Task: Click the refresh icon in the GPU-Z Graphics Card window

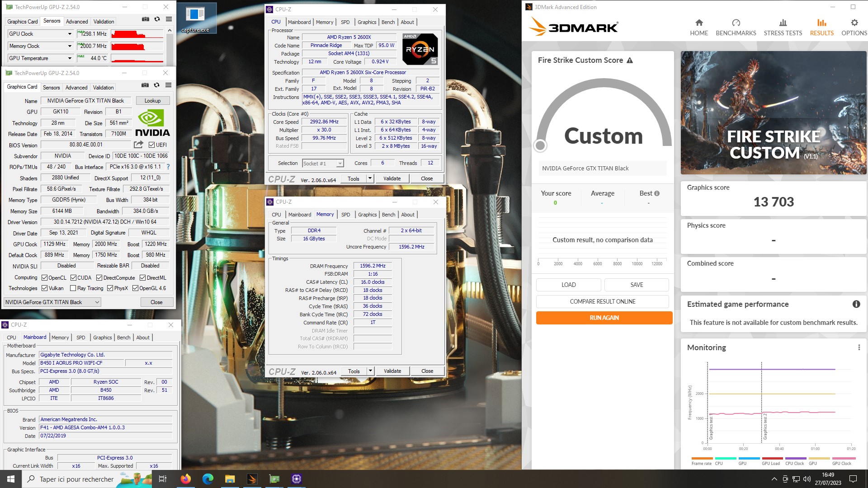Action: [x=156, y=85]
